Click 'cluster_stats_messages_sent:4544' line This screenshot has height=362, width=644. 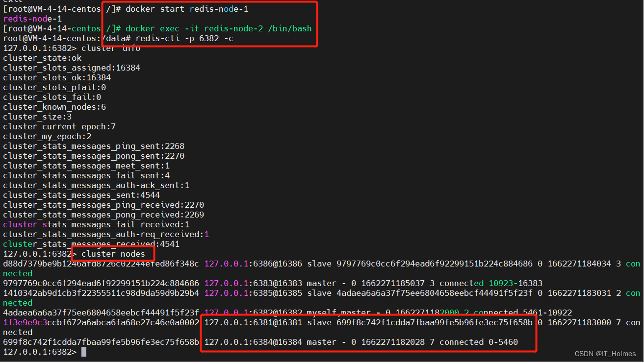coord(81,195)
